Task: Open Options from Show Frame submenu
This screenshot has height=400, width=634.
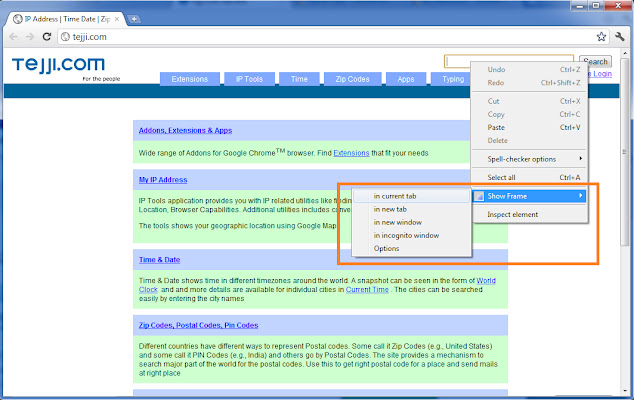Action: 412,248
